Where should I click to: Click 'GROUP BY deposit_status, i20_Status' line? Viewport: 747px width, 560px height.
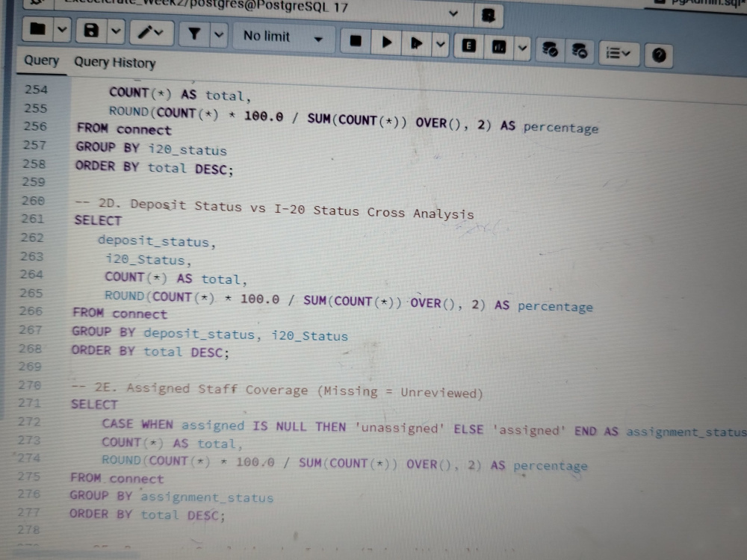point(210,333)
